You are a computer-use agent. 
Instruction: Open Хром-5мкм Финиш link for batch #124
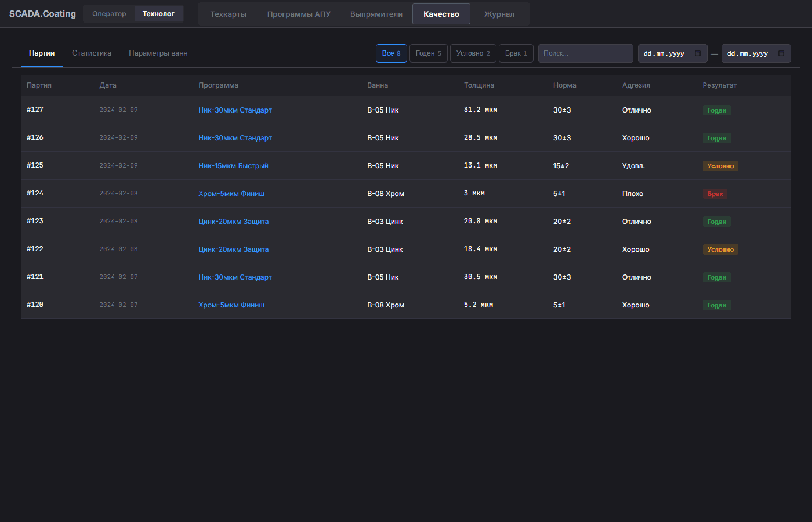[231, 194]
